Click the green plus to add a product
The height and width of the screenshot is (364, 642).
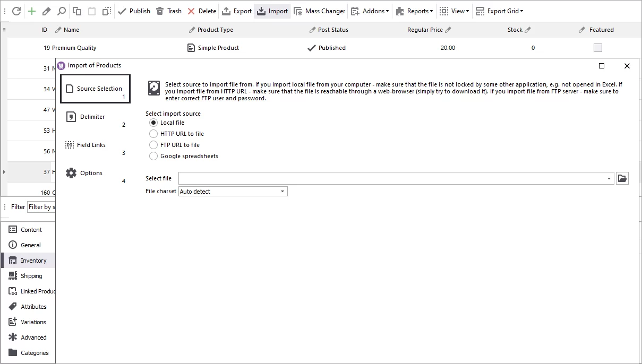32,11
